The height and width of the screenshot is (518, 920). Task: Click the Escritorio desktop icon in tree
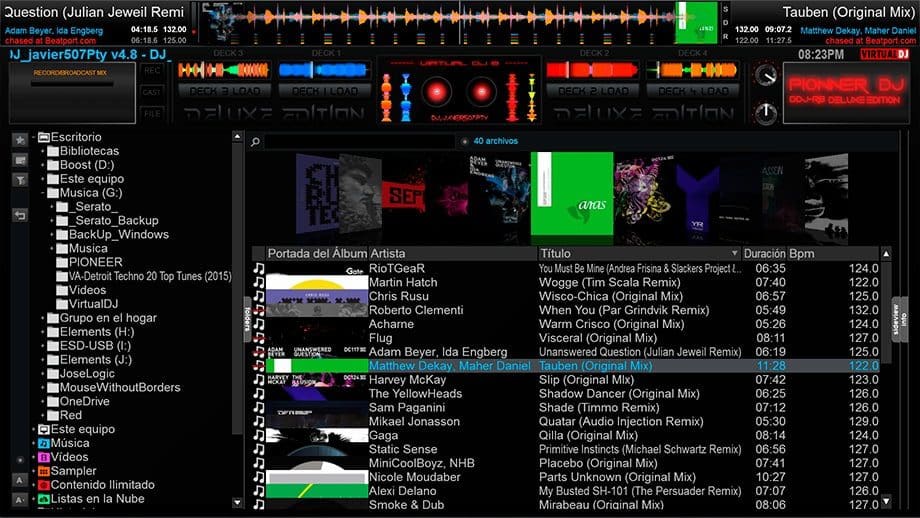[43, 137]
